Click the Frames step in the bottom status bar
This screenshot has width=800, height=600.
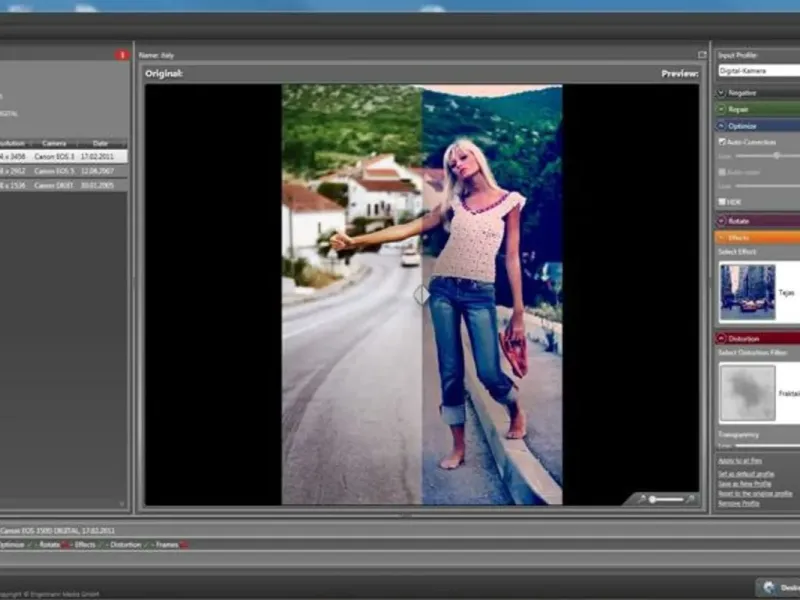click(x=167, y=545)
